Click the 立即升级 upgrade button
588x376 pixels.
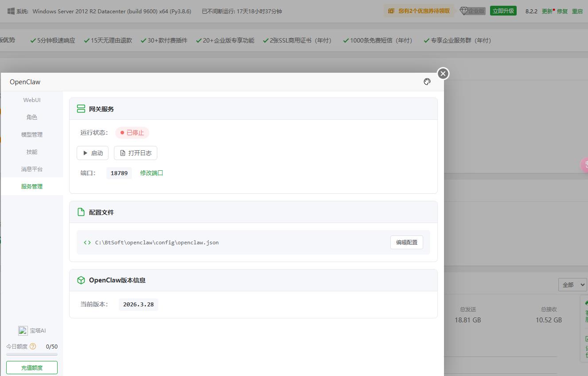(x=503, y=11)
